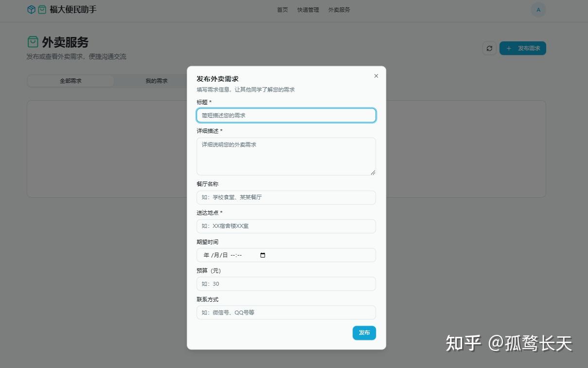This screenshot has height=368, width=588.
Task: Click the 送达地点 delivery location field
Action: (x=286, y=226)
